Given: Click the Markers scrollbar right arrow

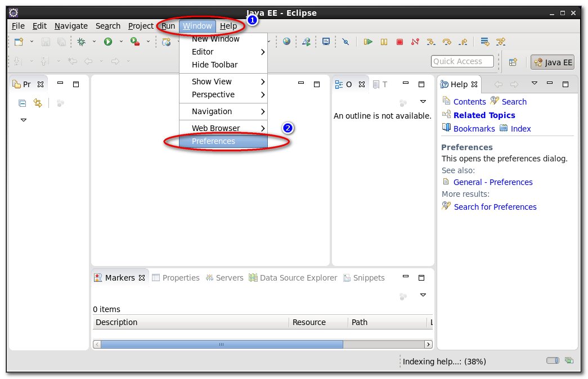Looking at the screenshot, I should click(428, 344).
